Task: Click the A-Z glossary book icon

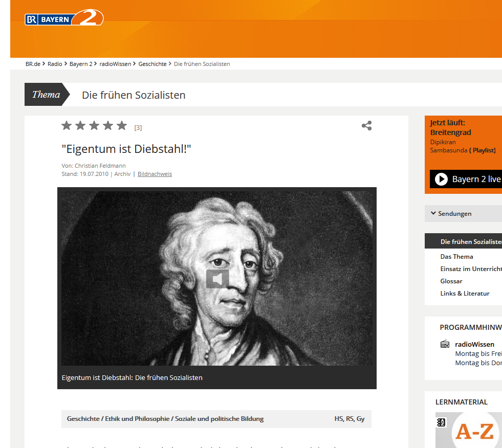Action: pyautogui.click(x=441, y=422)
